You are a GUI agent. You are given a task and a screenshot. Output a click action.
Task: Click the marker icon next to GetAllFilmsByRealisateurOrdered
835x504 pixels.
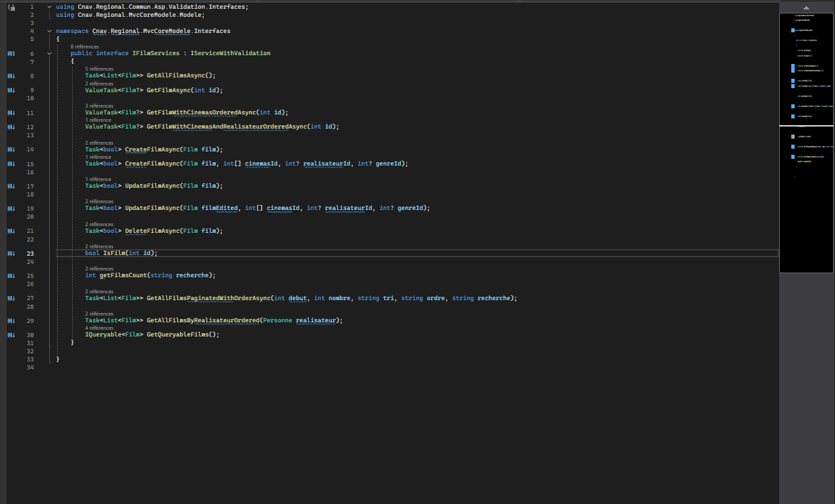pyautogui.click(x=10, y=320)
